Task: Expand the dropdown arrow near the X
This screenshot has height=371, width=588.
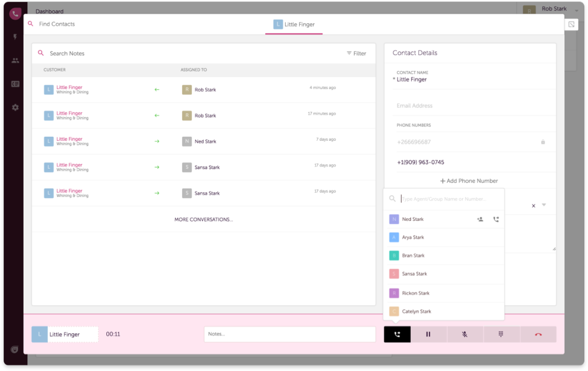Action: pos(544,205)
